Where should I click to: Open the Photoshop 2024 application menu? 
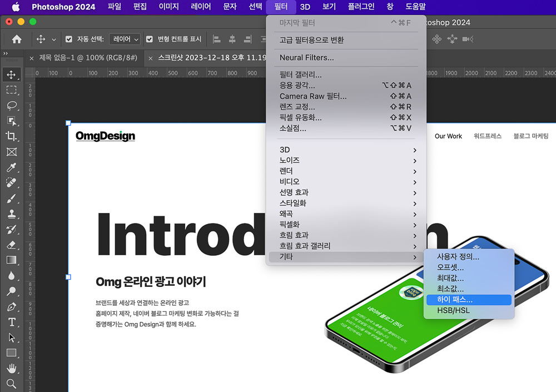coord(63,7)
